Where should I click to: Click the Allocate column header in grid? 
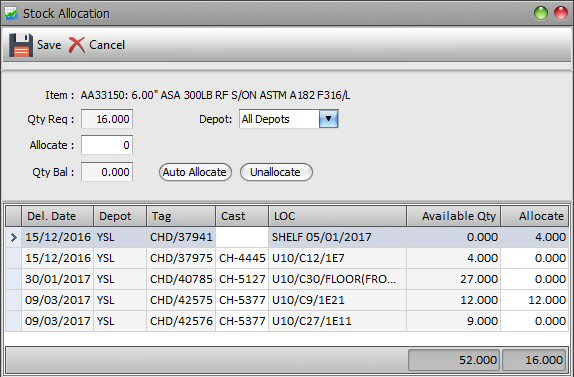tap(535, 216)
